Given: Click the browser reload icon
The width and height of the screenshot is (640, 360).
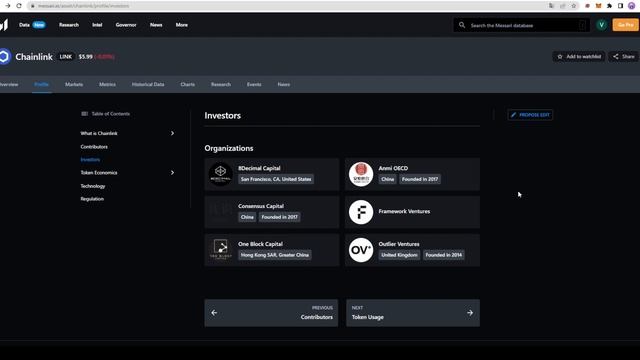Looking at the screenshot, I should [19, 6].
